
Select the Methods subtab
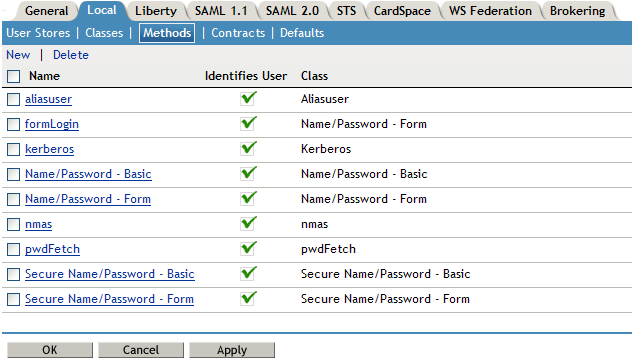click(x=167, y=33)
